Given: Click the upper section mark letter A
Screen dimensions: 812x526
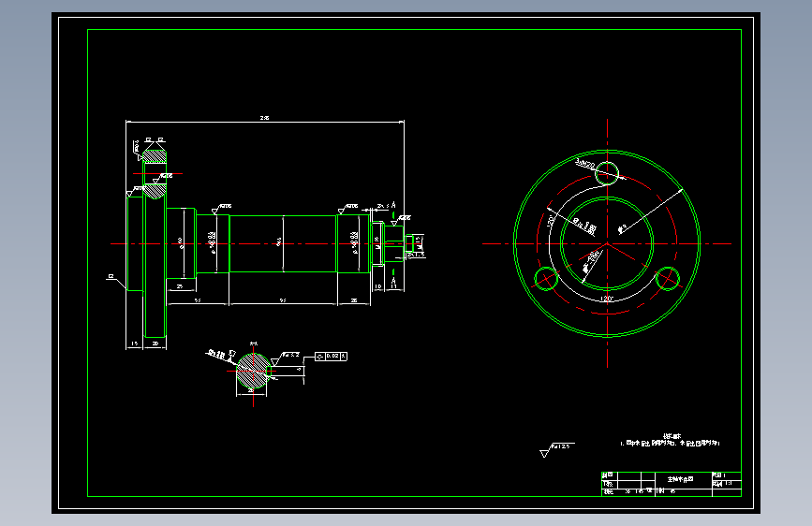Looking at the screenshot, I should click(x=393, y=205).
